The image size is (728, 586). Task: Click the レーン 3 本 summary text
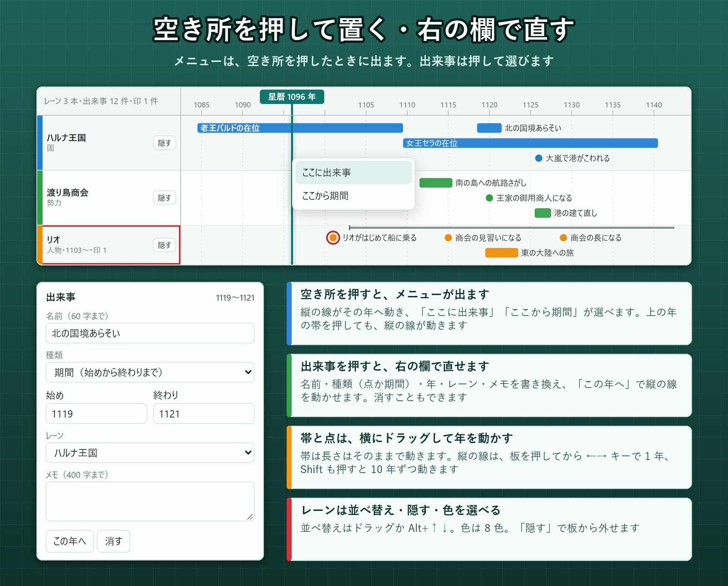point(101,101)
